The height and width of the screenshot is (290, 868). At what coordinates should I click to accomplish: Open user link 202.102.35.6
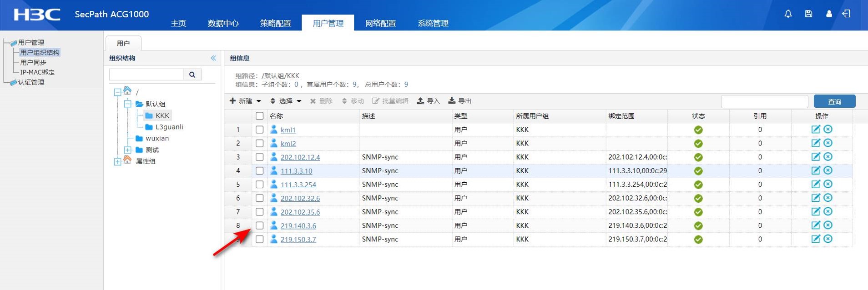point(300,212)
